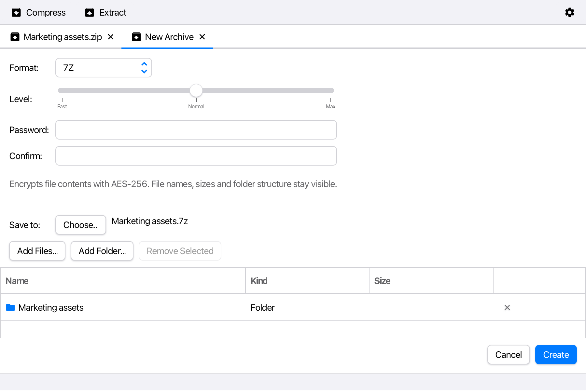Click the archive icon on Marketing assets.zip tab
The height and width of the screenshot is (392, 586).
pyautogui.click(x=15, y=37)
